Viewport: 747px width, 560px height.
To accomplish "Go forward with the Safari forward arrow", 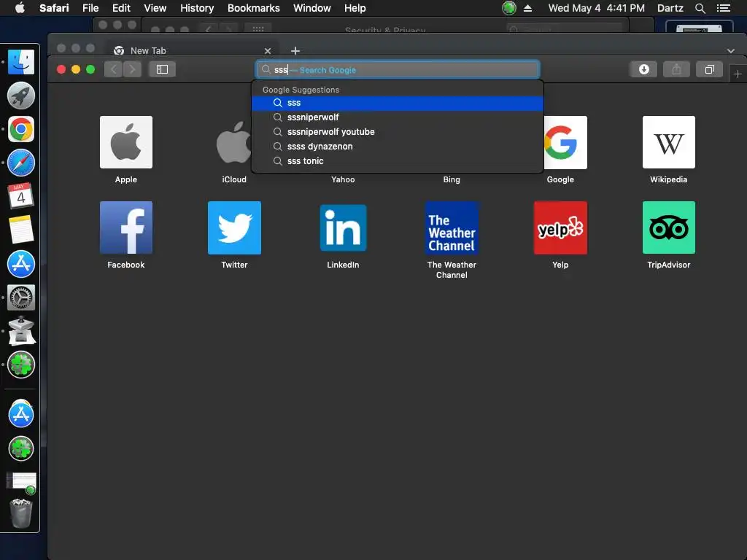I will click(x=132, y=69).
